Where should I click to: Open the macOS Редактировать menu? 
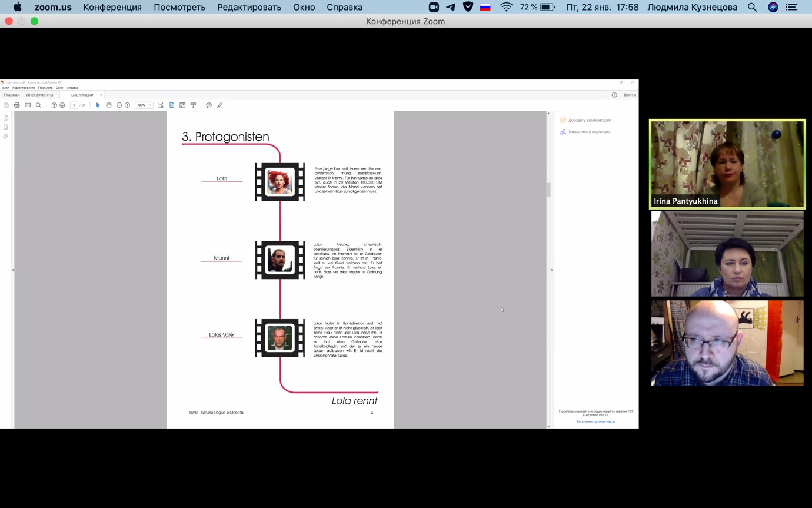pos(249,7)
